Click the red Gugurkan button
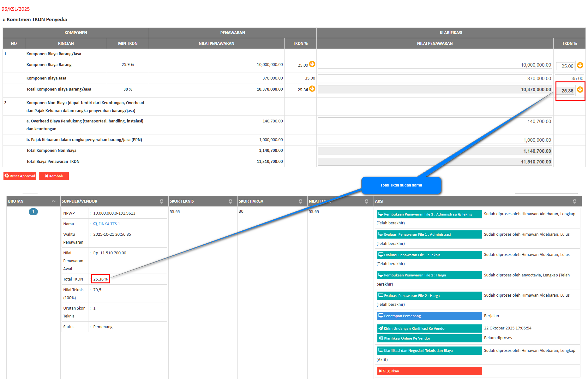Viewport: 588px width, 379px height. (429, 371)
